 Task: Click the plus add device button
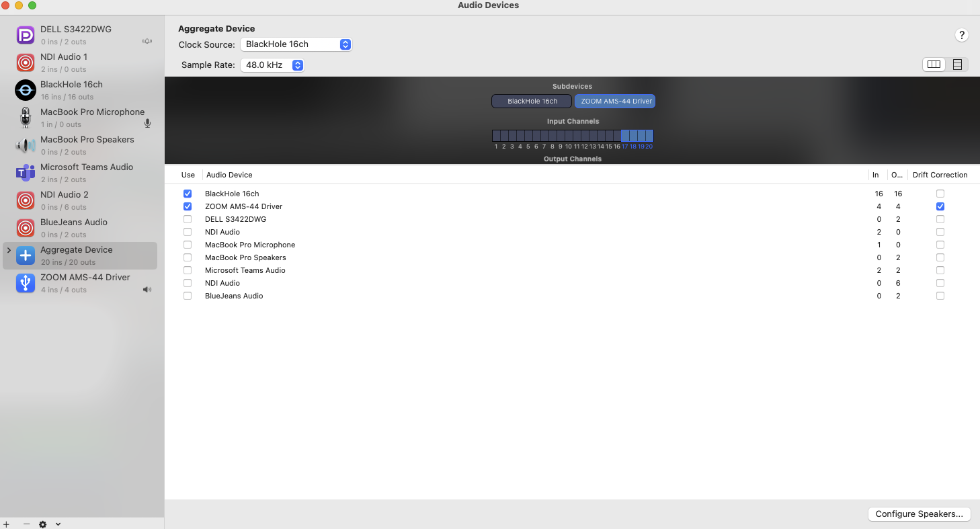(x=7, y=524)
